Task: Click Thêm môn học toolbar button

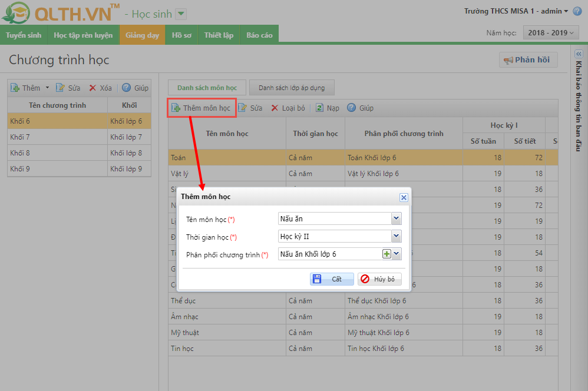Action: 201,108
